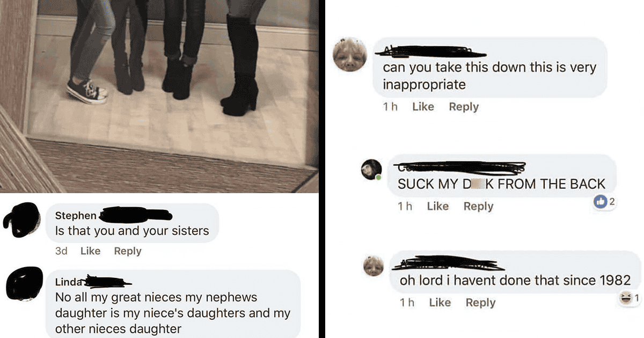Screen dimensions: 644x338
Task: Click Stephen's name on his comment
Action: [76, 216]
